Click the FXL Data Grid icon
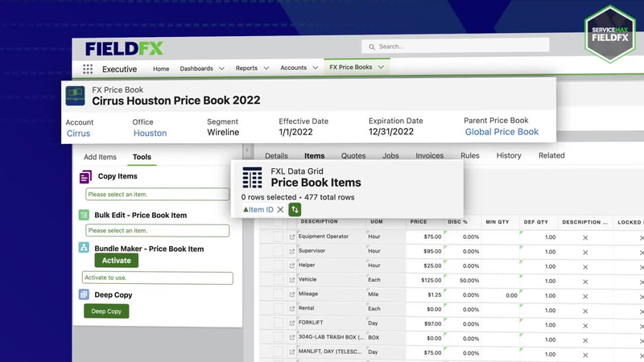This screenshot has width=644, height=362. pyautogui.click(x=252, y=177)
